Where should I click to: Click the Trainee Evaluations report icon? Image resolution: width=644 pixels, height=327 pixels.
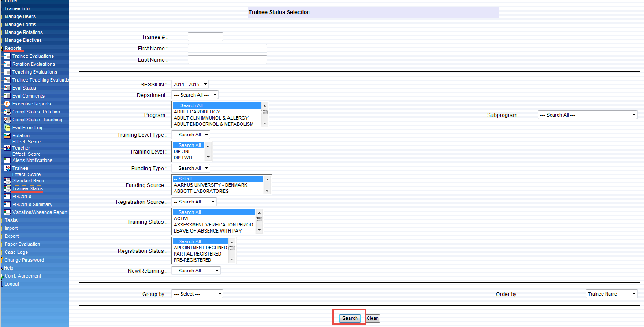(x=7, y=56)
